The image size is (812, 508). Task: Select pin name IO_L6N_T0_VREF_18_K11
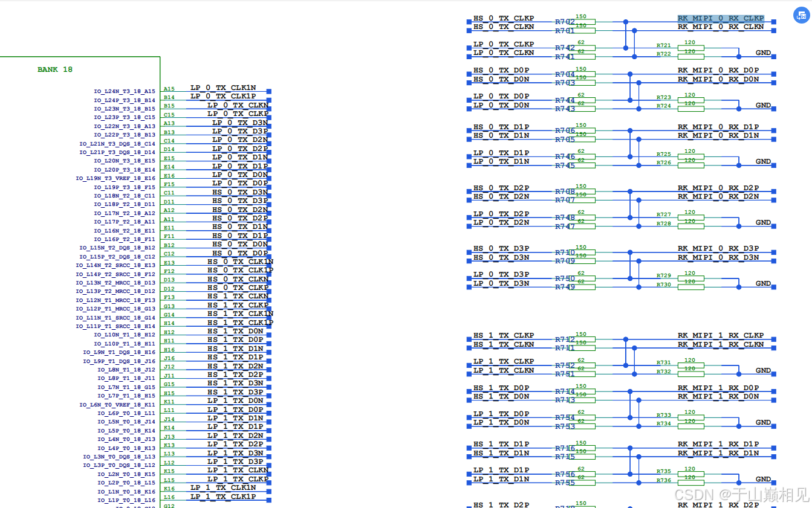pos(117,405)
